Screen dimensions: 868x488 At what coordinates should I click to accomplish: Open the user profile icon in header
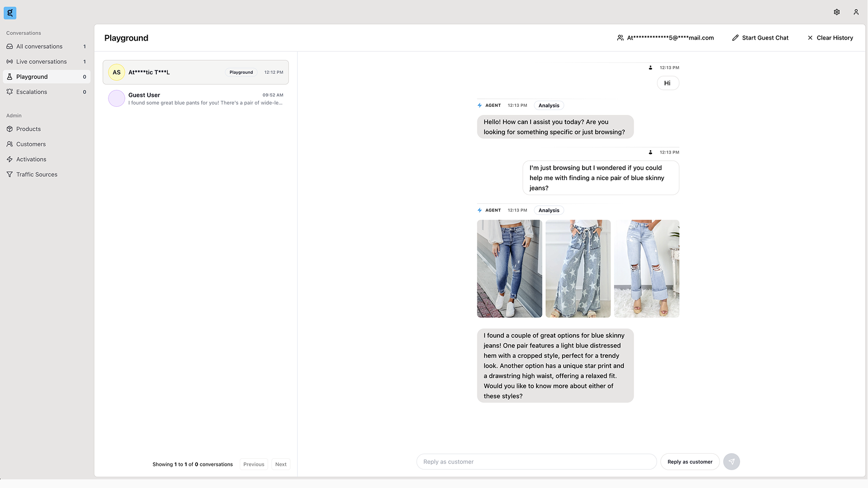point(856,12)
